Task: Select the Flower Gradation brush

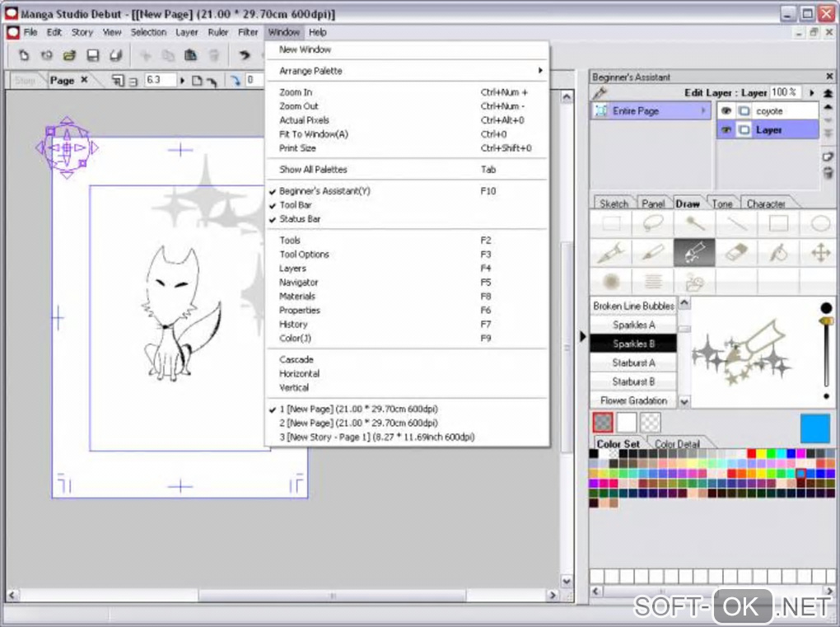Action: (x=633, y=400)
